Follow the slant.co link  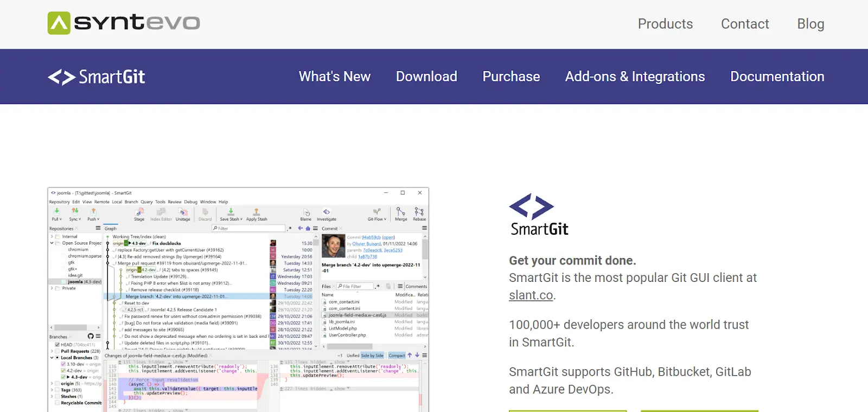click(x=531, y=295)
